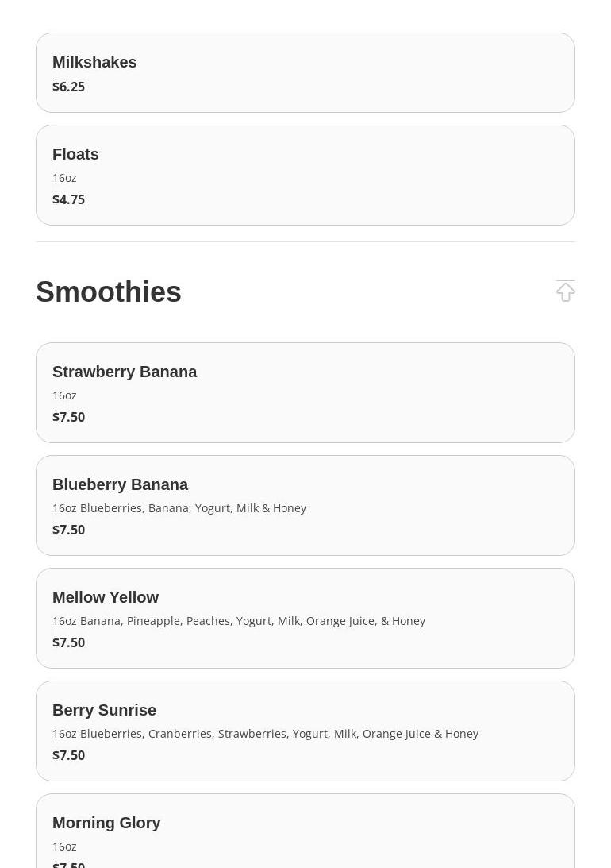Image resolution: width=611 pixels, height=868 pixels.
Task: Open the Strawberry Banana smoothie item
Action: point(305,392)
